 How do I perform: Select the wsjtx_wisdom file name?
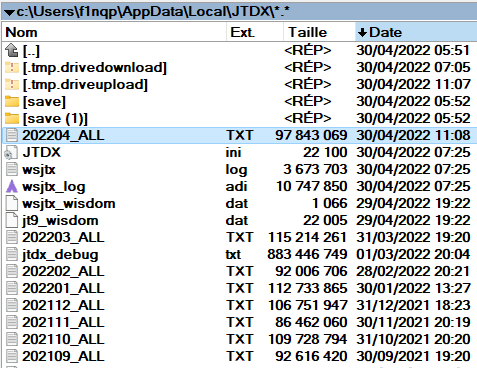[69, 203]
